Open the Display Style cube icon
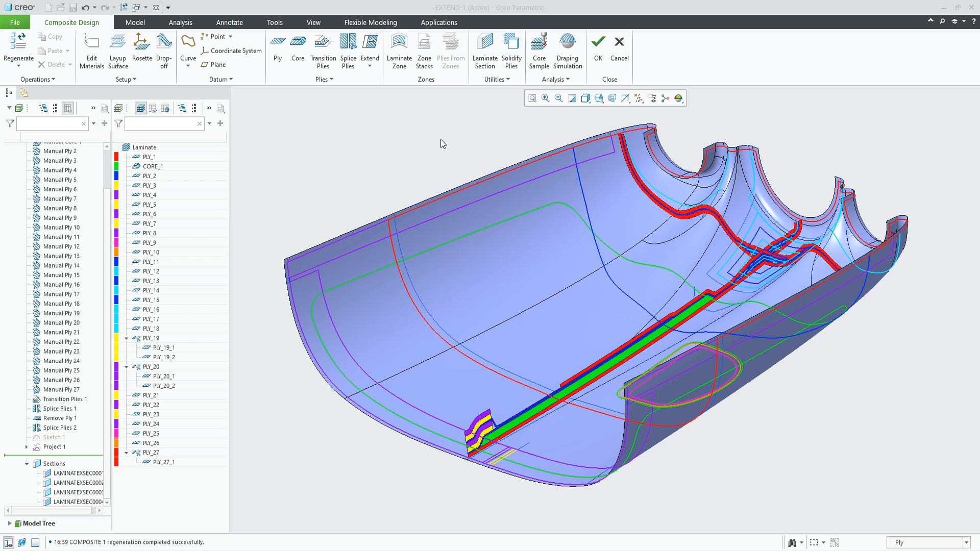This screenshot has height=551, width=980. click(x=585, y=98)
